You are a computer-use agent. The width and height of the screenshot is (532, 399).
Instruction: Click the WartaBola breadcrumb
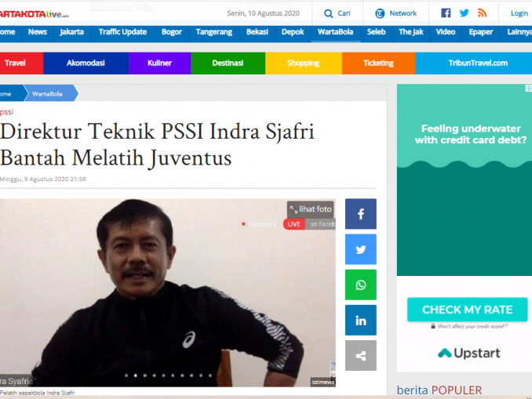pos(48,94)
